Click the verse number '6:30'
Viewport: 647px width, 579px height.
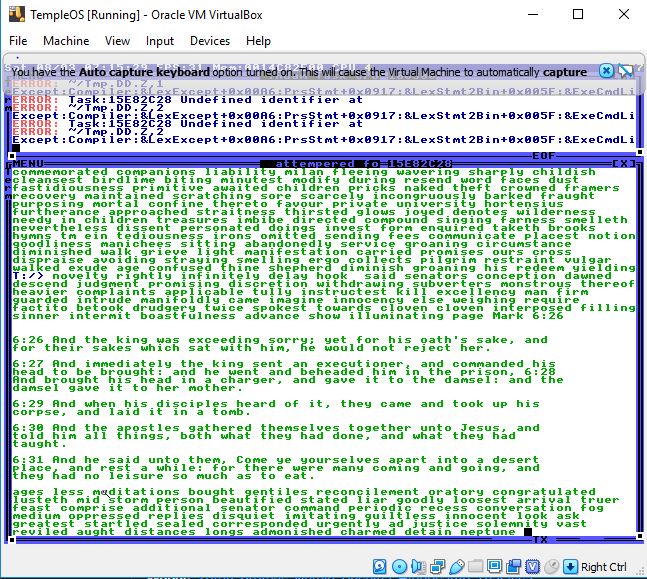(28, 428)
